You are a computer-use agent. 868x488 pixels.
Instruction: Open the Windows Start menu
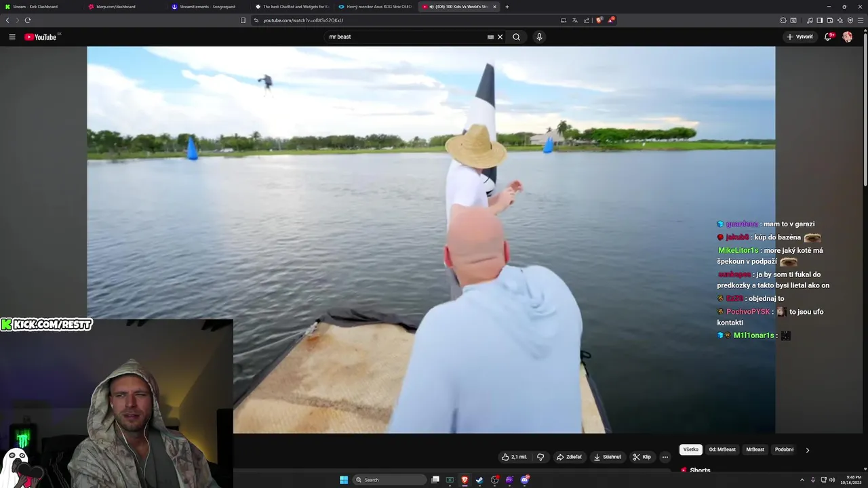[x=344, y=480]
